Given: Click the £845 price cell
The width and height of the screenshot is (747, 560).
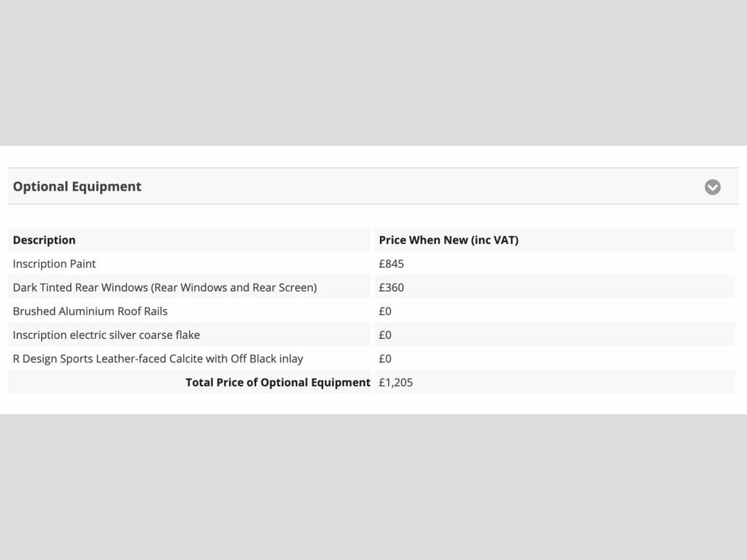Looking at the screenshot, I should pos(391,264).
